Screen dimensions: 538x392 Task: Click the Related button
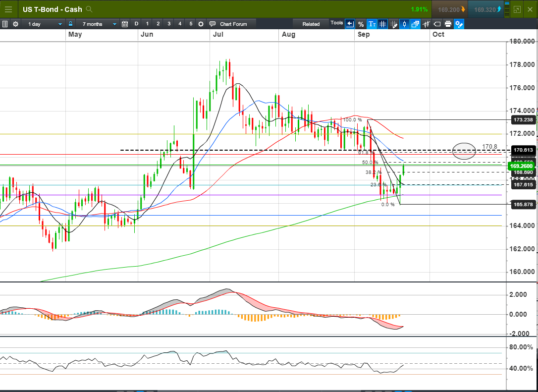(x=311, y=24)
